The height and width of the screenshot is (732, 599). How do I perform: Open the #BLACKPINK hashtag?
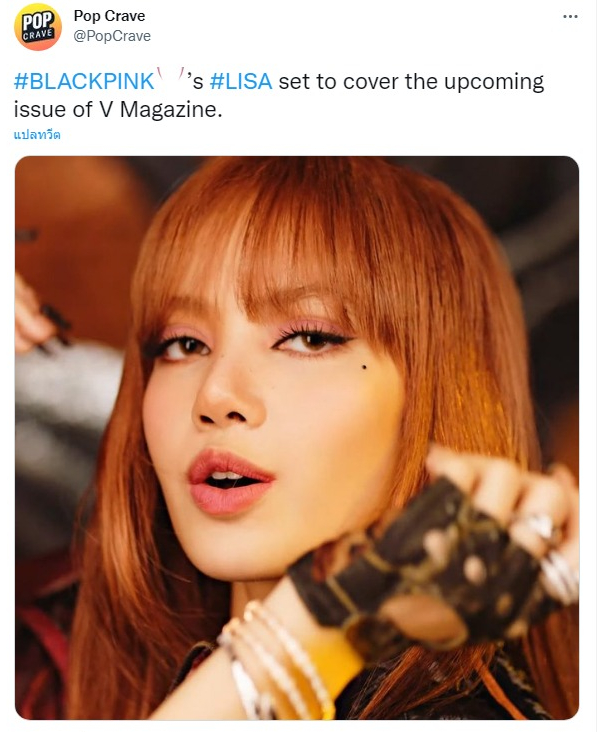pos(84,81)
